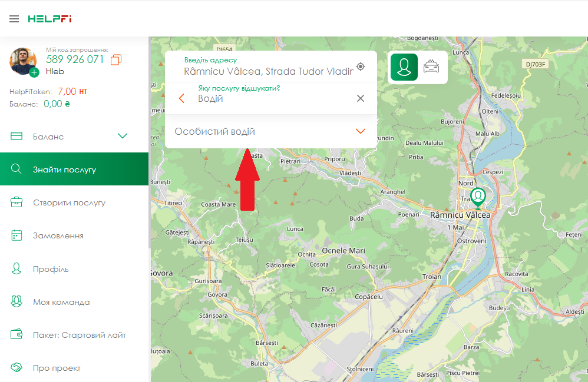
Task: Open Створити послугу in the sidebar
Action: pyautogui.click(x=69, y=202)
